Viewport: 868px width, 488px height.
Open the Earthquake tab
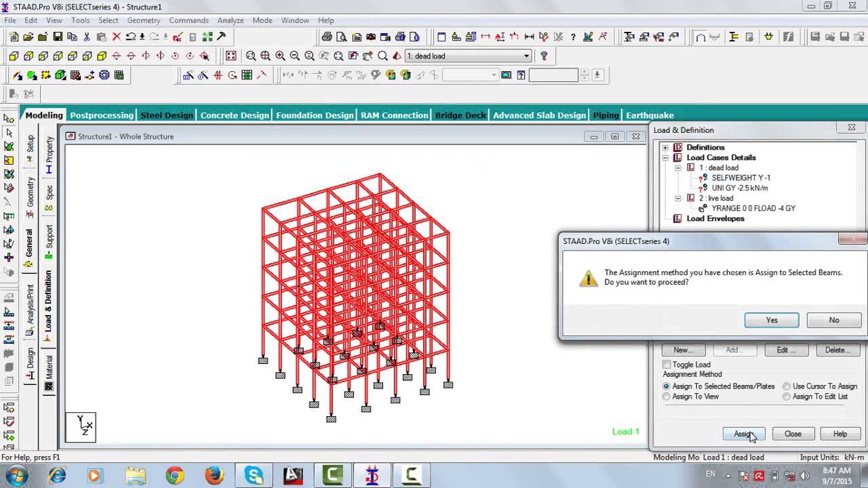point(650,115)
